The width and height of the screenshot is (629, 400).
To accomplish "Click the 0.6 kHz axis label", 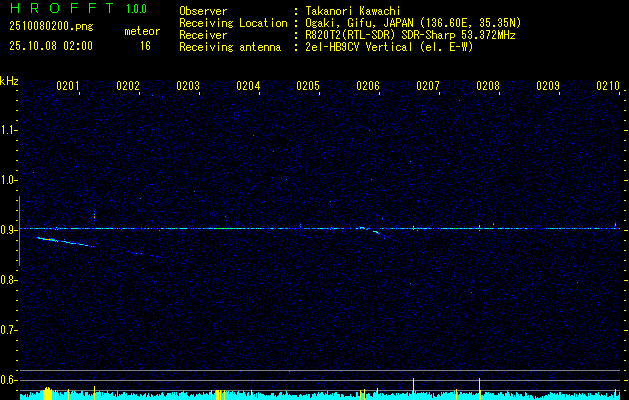I will coord(8,380).
